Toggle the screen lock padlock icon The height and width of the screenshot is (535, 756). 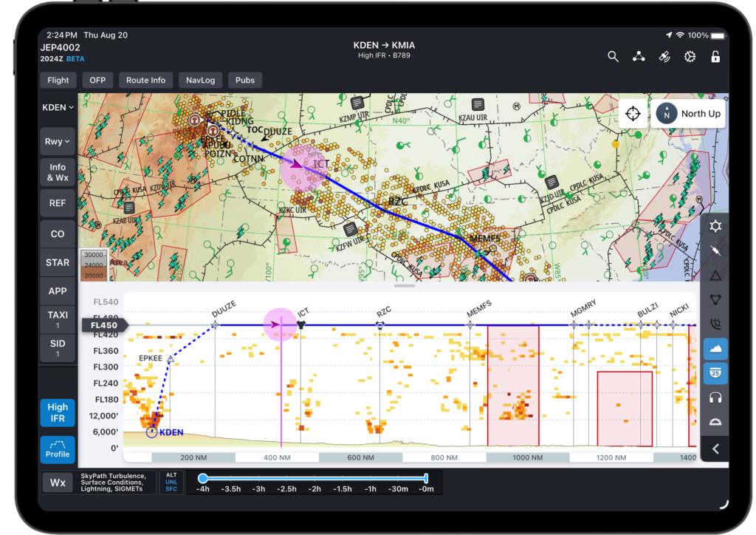pyautogui.click(x=715, y=56)
